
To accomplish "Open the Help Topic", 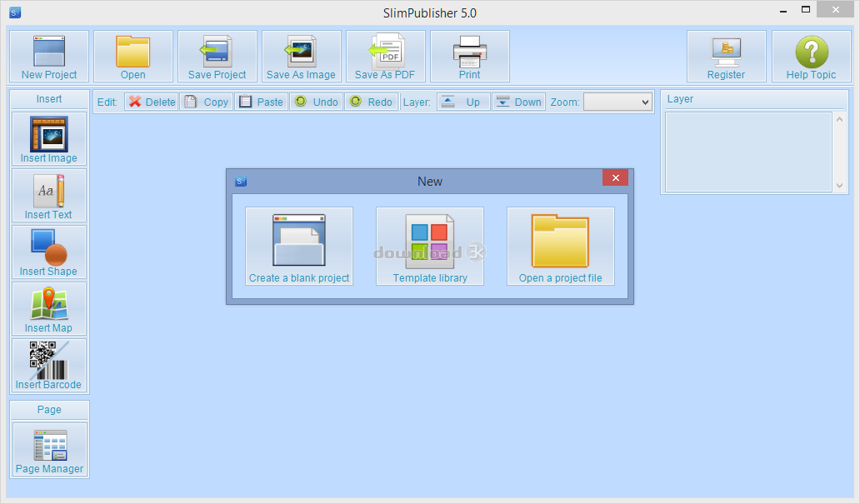I will [811, 57].
